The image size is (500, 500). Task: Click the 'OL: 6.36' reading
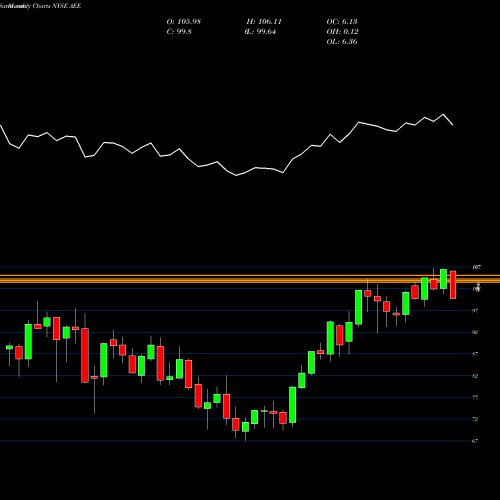342,42
